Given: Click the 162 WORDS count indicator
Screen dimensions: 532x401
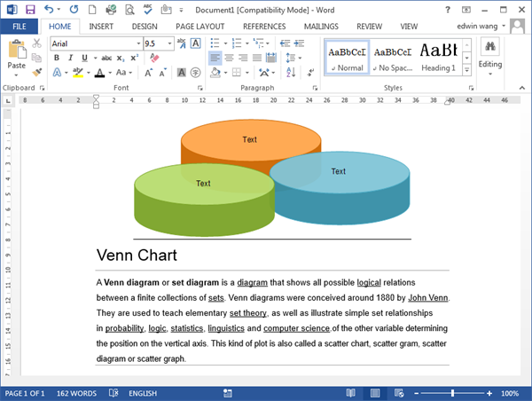Looking at the screenshot, I should pyautogui.click(x=80, y=393).
